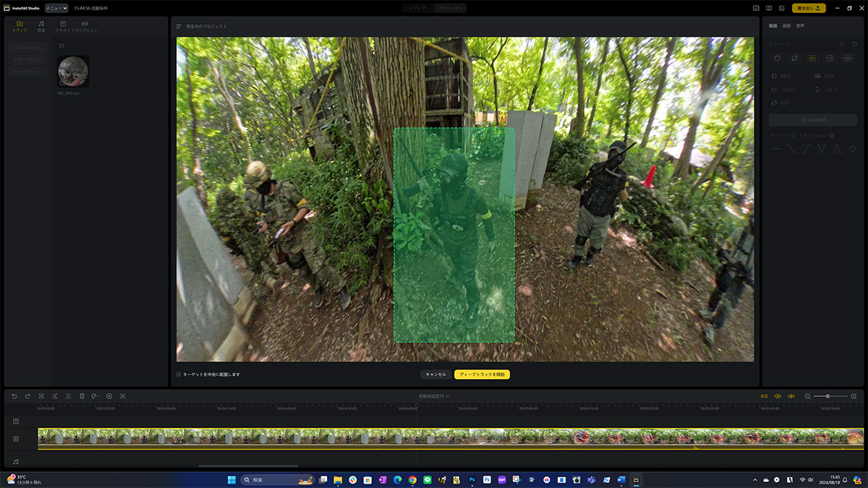Toggle the video track visibility icon
The image size is (868, 488).
tap(16, 439)
